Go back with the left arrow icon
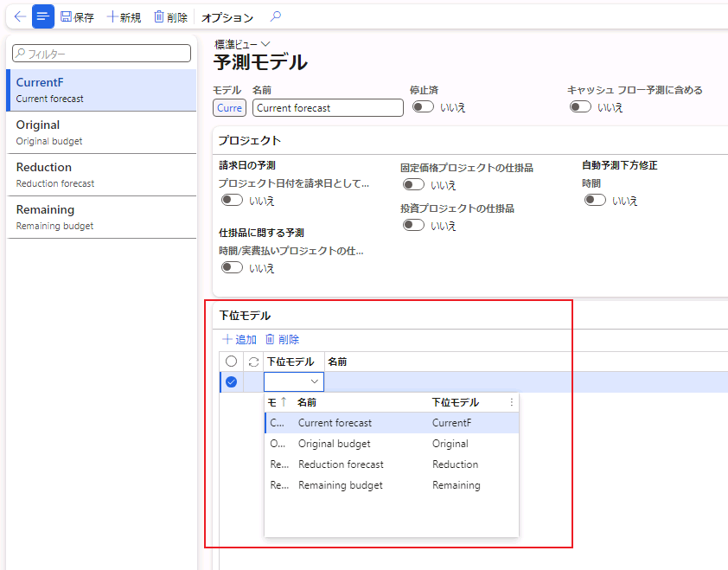 [20, 16]
